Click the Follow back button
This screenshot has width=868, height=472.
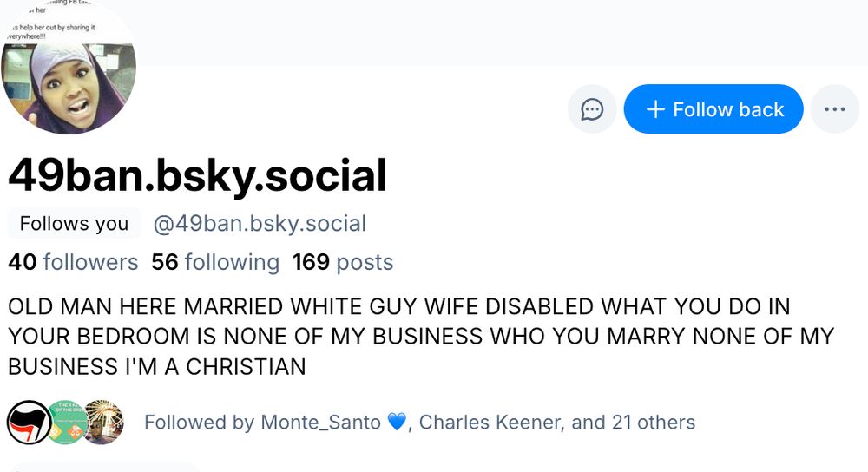click(x=713, y=109)
